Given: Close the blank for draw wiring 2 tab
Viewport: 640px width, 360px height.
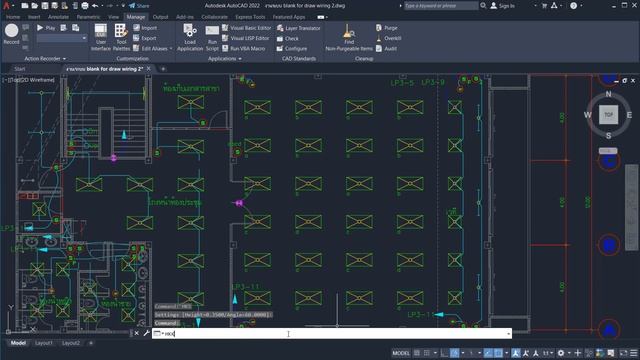Looking at the screenshot, I should (x=149, y=69).
